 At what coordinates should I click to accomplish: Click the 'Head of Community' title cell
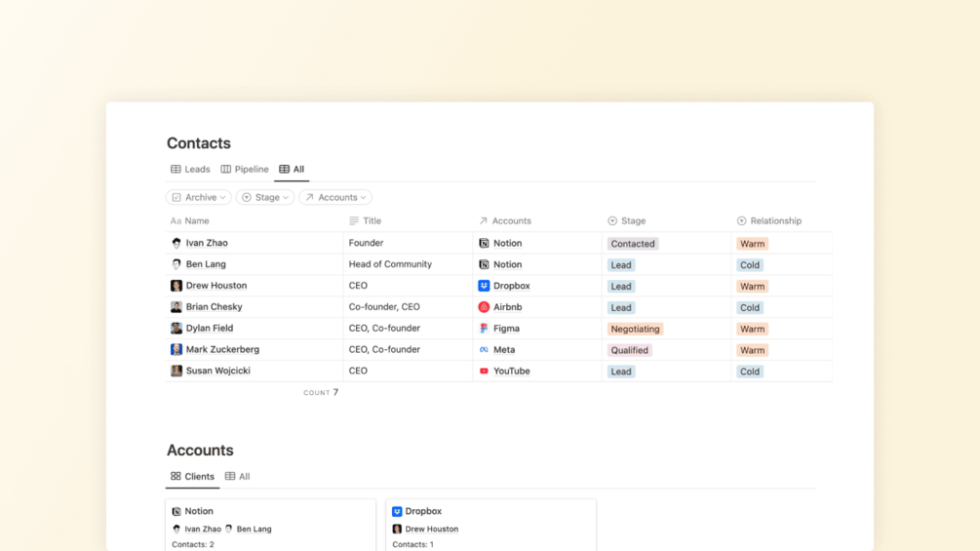pyautogui.click(x=409, y=264)
